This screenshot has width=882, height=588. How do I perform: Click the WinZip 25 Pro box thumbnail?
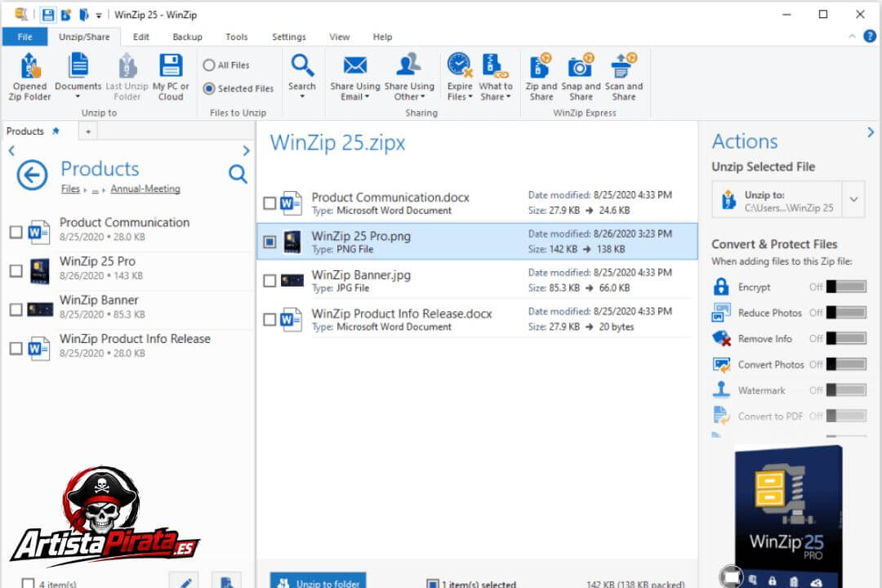[787, 516]
